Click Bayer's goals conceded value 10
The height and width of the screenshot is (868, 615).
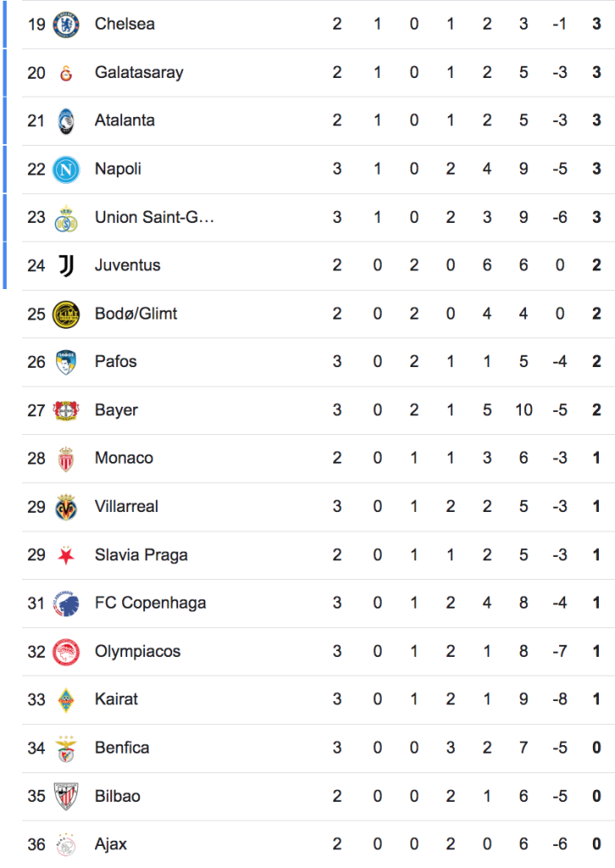click(x=523, y=410)
